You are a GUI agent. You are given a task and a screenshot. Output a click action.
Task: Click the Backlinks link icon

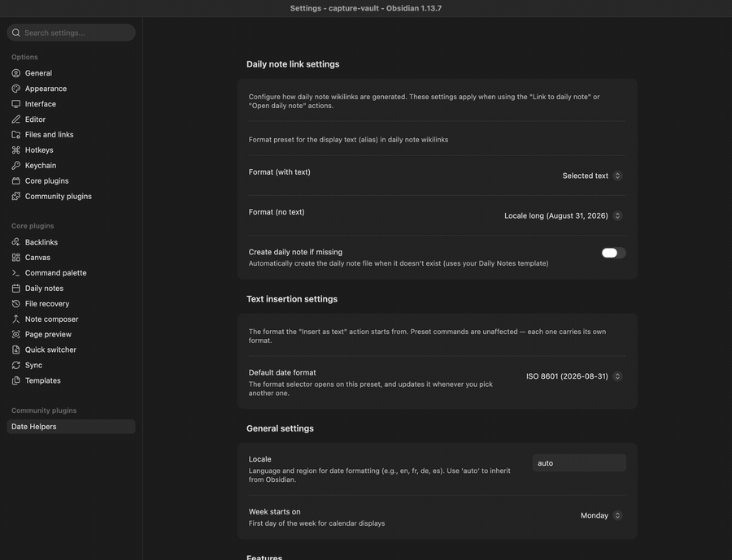tap(16, 242)
